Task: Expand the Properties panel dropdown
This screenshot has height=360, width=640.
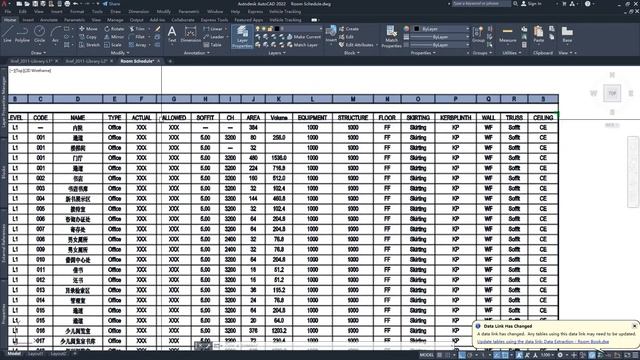Action: coord(423,53)
